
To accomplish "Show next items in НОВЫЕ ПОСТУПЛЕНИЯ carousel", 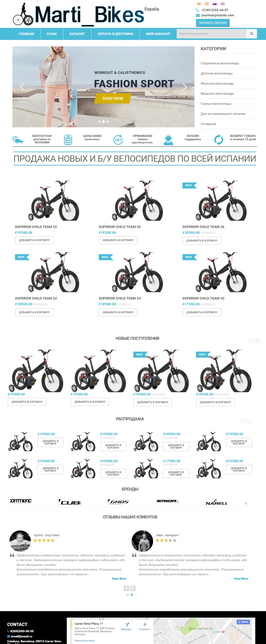I will pos(257,340).
